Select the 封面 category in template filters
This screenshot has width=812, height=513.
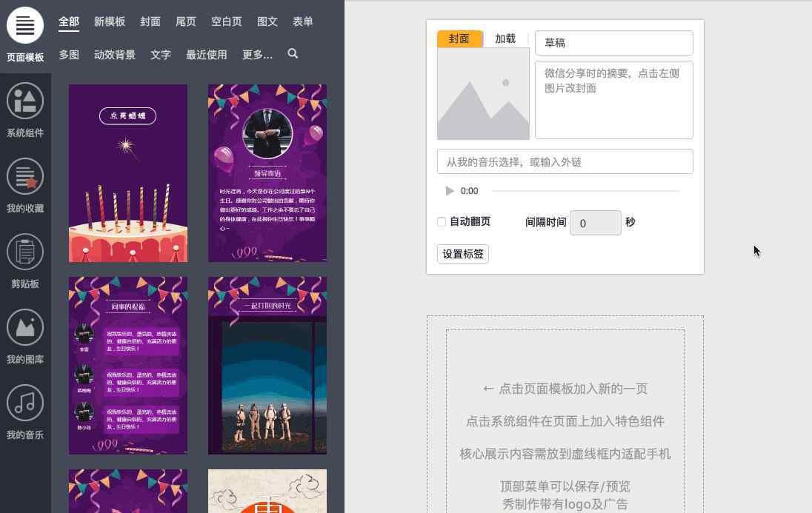[150, 21]
